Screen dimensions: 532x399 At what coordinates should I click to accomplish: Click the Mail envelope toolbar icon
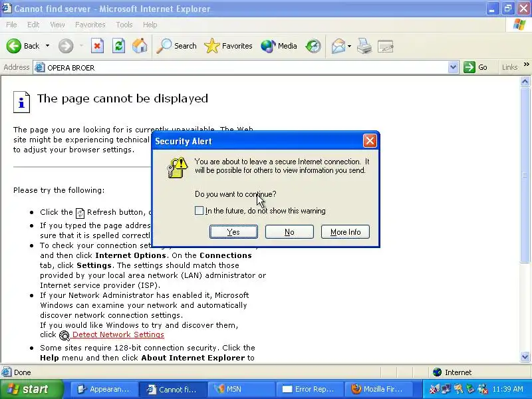pyautogui.click(x=338, y=46)
